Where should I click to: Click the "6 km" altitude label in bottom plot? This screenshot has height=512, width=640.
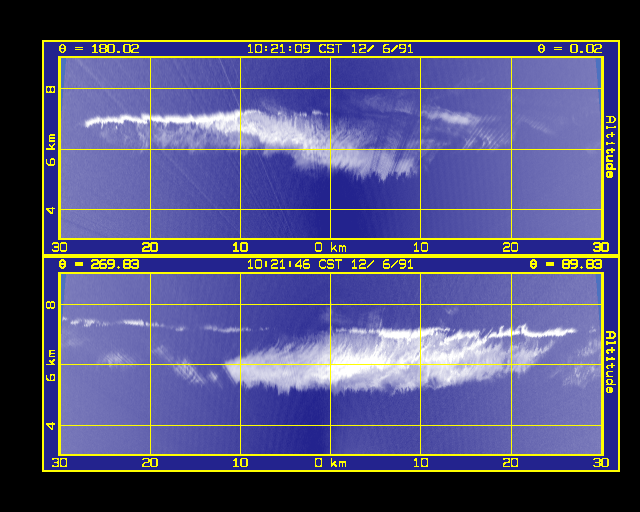click(51, 365)
